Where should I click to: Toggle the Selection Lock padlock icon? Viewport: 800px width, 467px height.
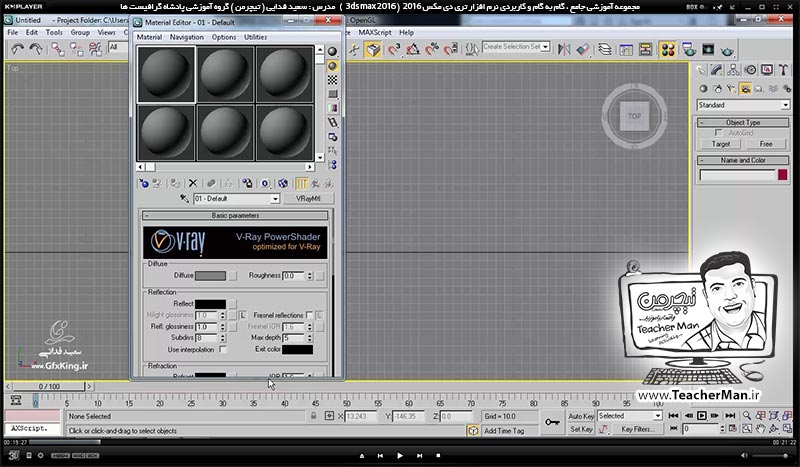point(313,416)
